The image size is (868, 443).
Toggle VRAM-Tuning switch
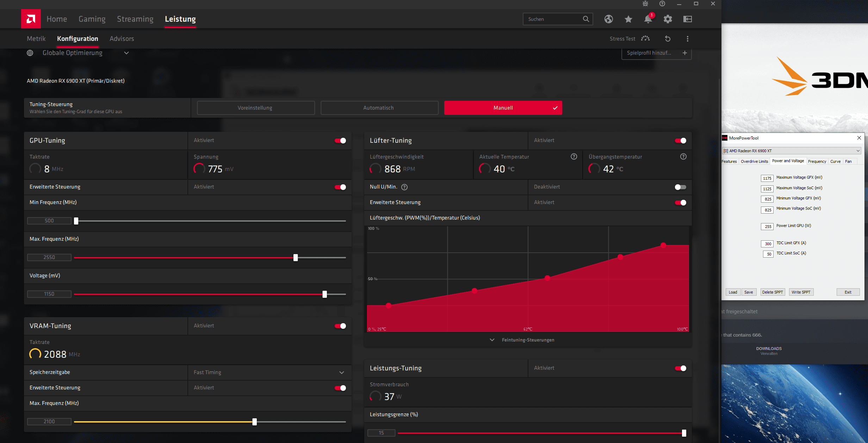[340, 326]
